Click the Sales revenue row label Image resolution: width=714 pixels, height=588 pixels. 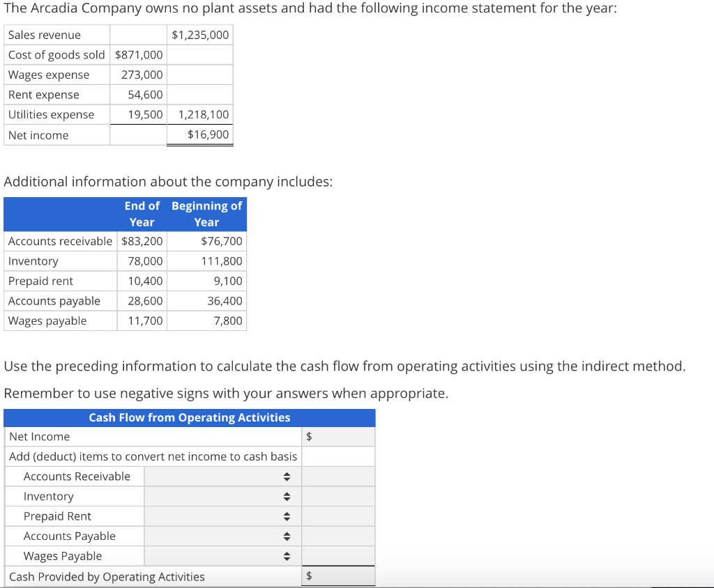[45, 35]
